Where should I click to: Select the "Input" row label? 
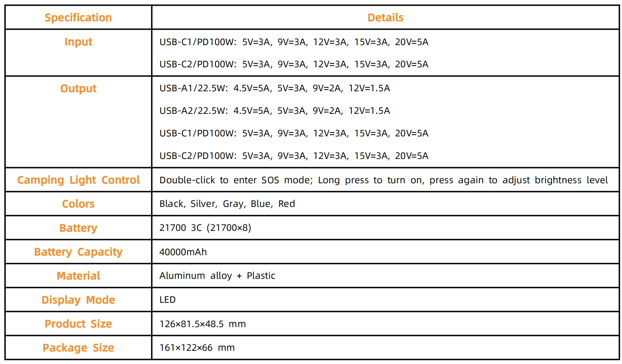[78, 42]
